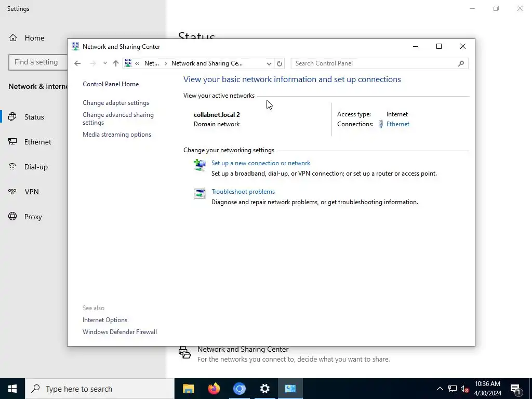Image resolution: width=532 pixels, height=399 pixels.
Task: Refresh the Network and Sharing Center view
Action: [x=279, y=63]
